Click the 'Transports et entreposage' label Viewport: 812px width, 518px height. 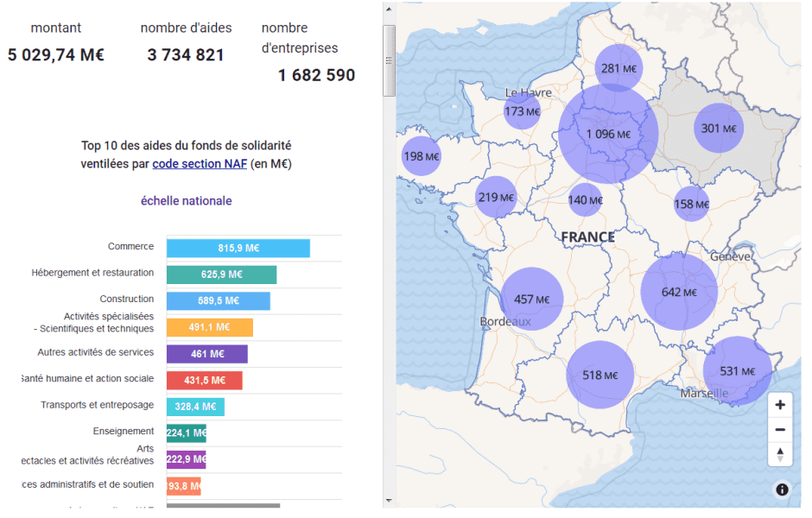point(98,405)
